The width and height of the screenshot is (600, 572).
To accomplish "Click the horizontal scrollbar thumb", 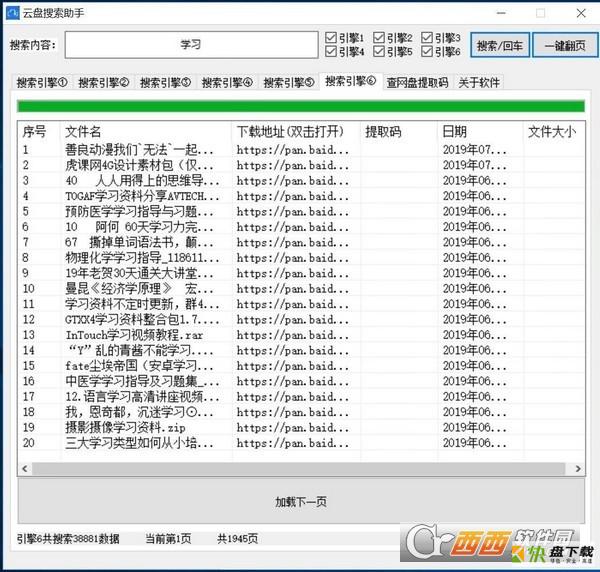I will 298,468.
